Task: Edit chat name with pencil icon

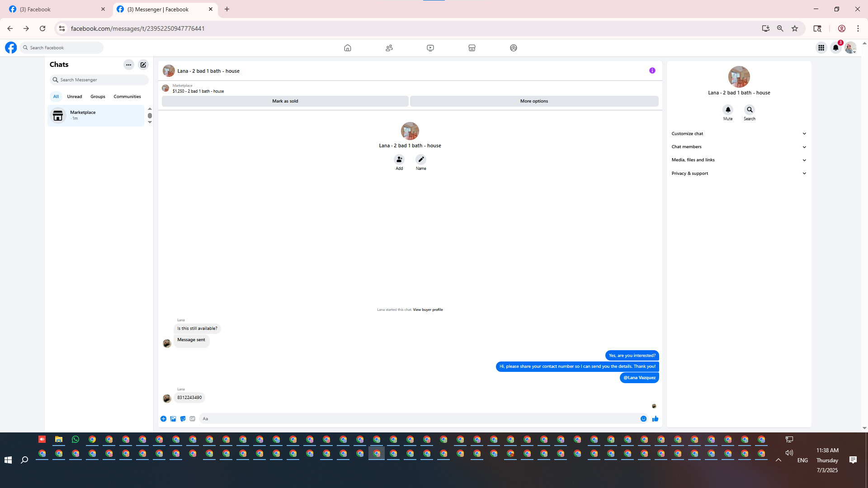Action: pos(421,160)
